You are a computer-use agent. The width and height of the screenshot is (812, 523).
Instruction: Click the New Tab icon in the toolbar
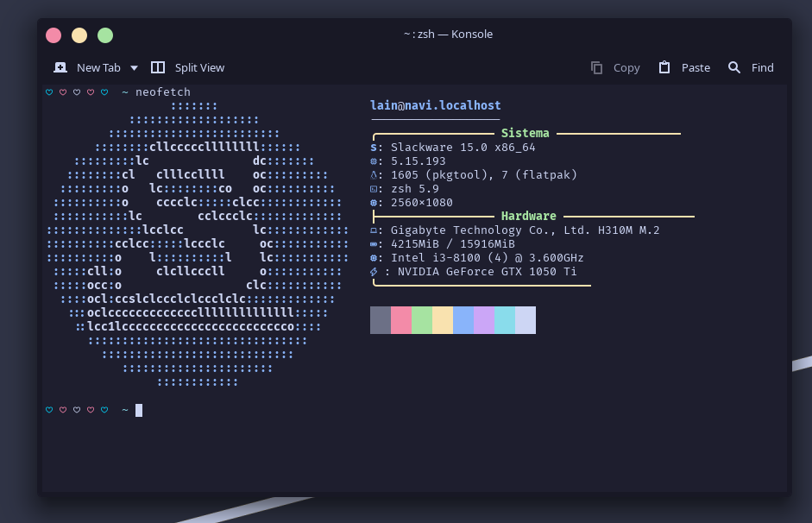pyautogui.click(x=60, y=67)
